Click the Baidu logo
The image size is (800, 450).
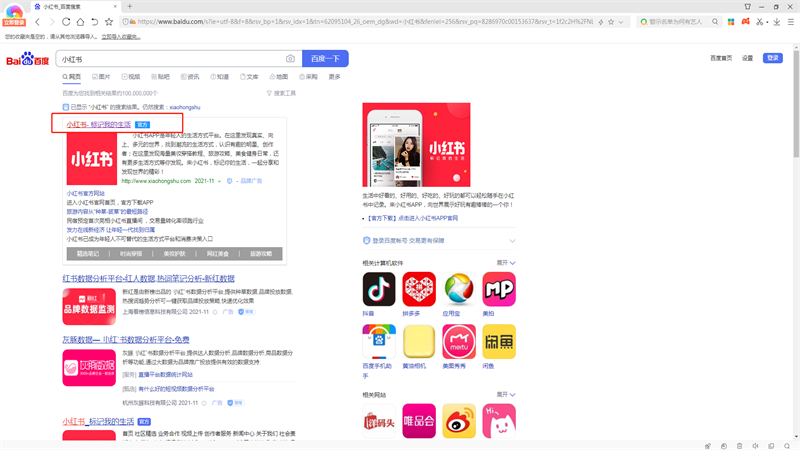28,59
